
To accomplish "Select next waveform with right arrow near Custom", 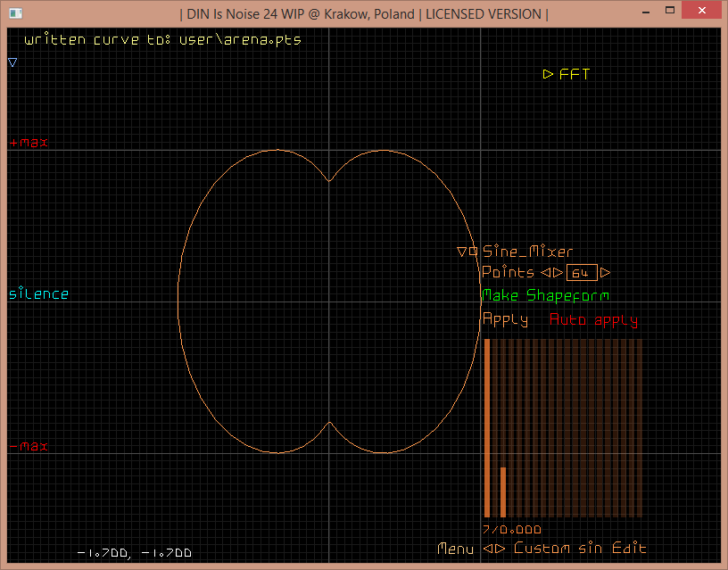I will (500, 549).
